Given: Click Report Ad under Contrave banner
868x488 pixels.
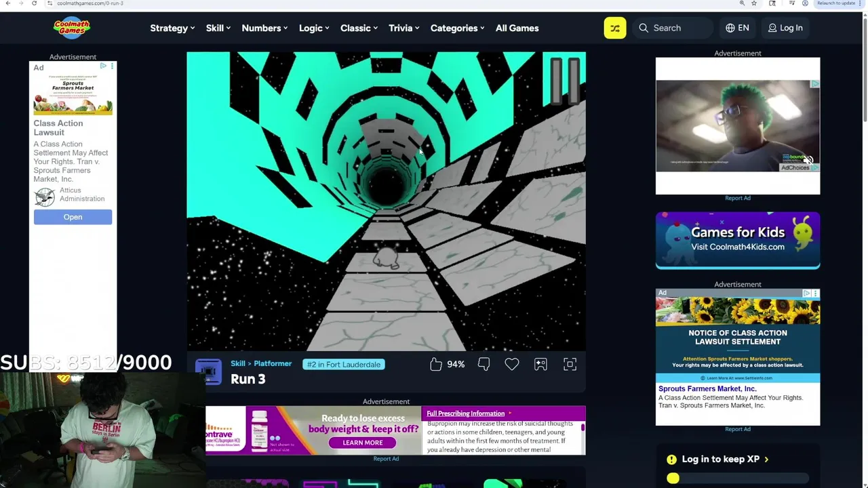Looking at the screenshot, I should point(386,459).
